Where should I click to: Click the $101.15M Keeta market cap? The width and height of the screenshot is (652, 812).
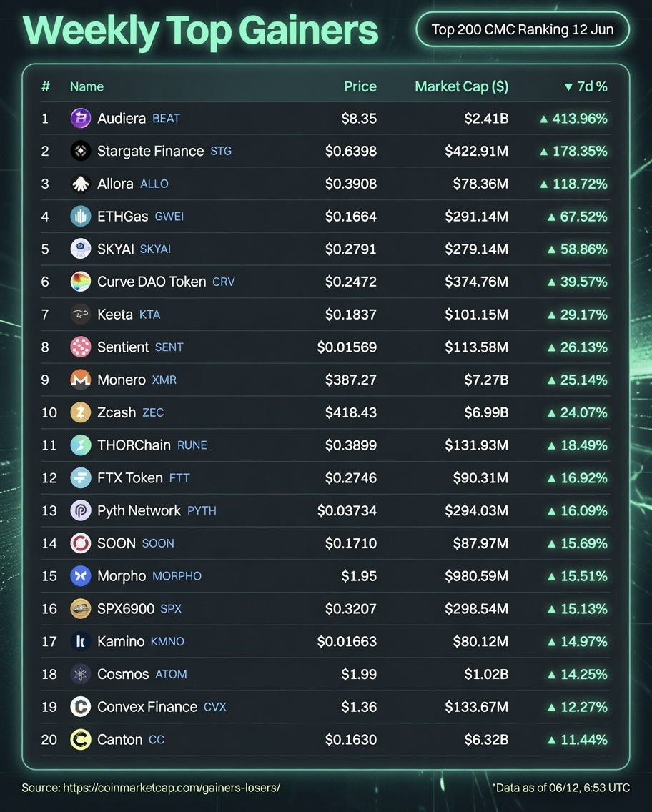pos(476,315)
